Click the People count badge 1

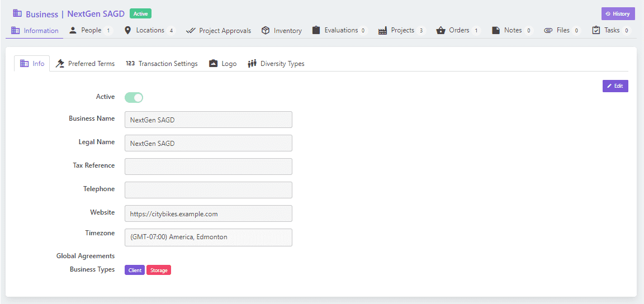tap(108, 30)
